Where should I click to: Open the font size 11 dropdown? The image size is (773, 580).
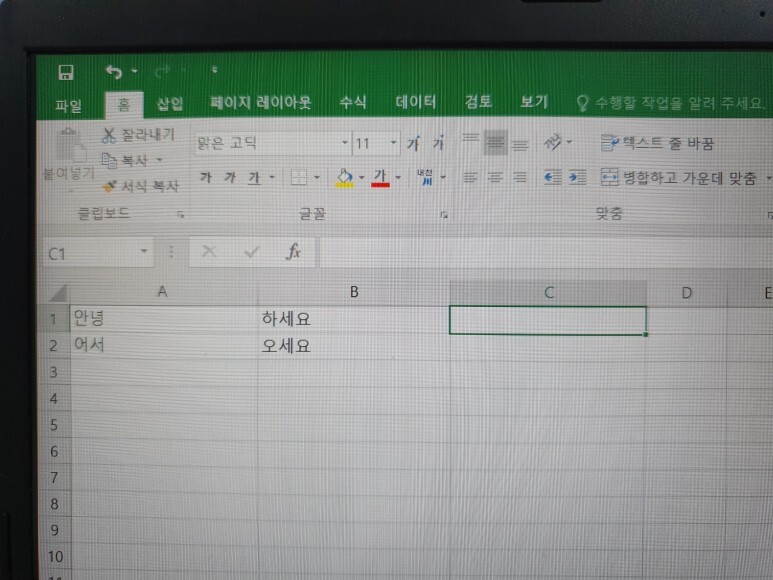(x=393, y=142)
